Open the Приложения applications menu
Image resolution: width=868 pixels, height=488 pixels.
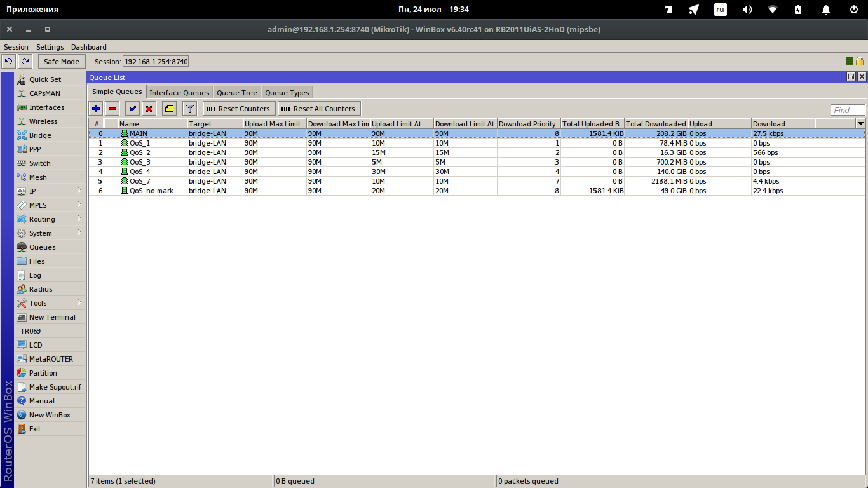[x=32, y=10]
